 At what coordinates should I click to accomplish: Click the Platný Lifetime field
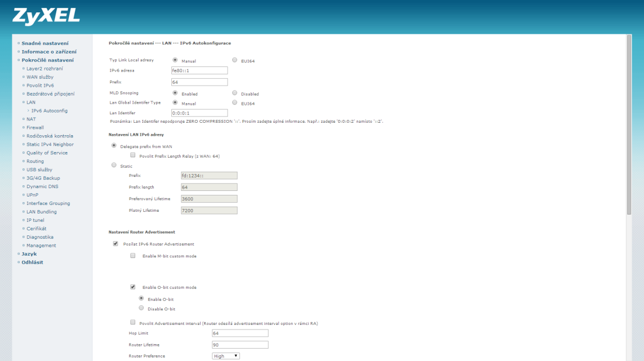pos(209,211)
